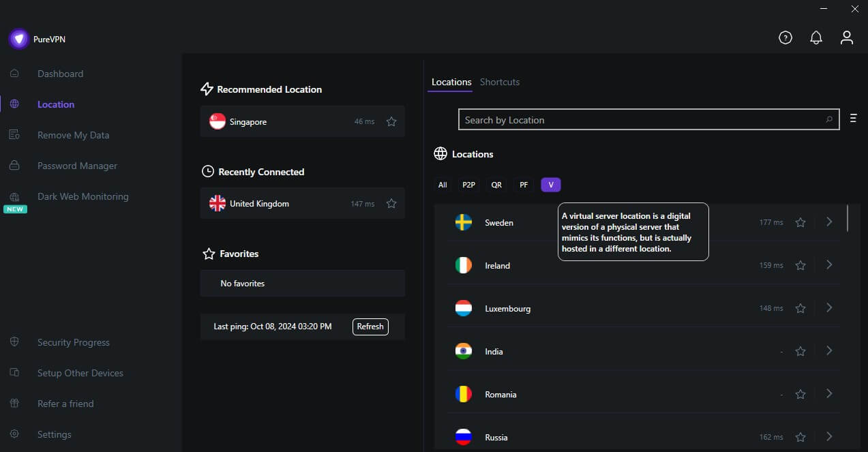This screenshot has width=868, height=452.
Task: Favorite Sweden in the locations list
Action: 800,222
